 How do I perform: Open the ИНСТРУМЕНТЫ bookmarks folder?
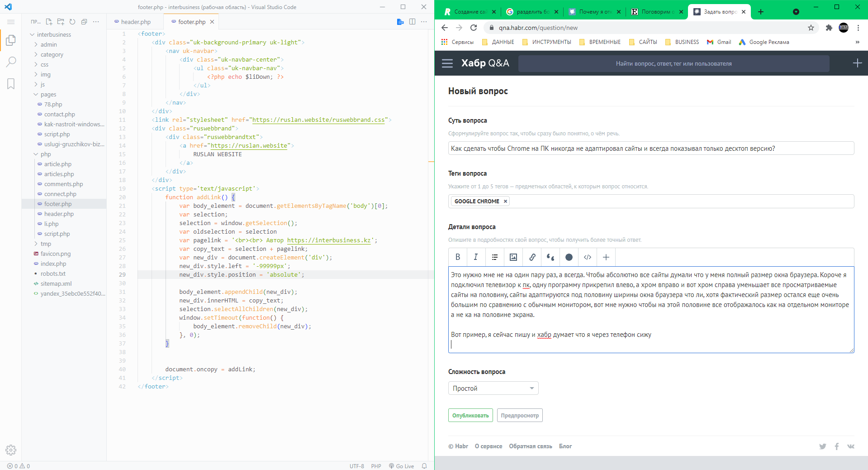click(x=547, y=42)
